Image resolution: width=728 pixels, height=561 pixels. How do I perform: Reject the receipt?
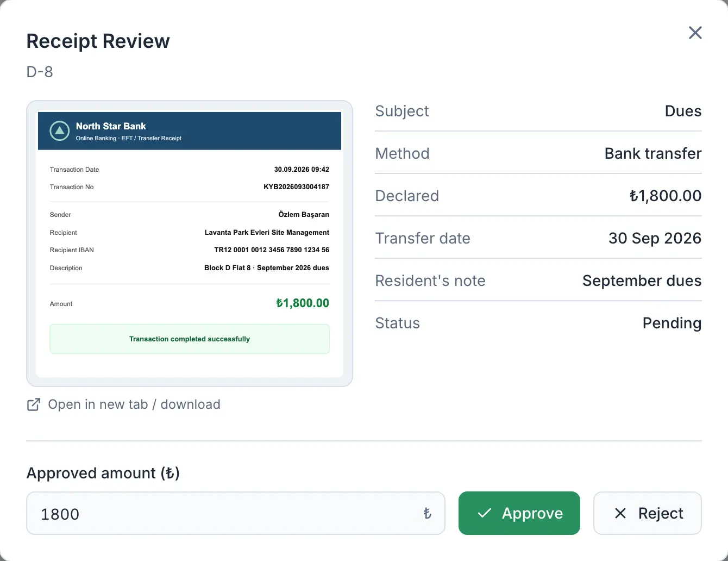(648, 513)
